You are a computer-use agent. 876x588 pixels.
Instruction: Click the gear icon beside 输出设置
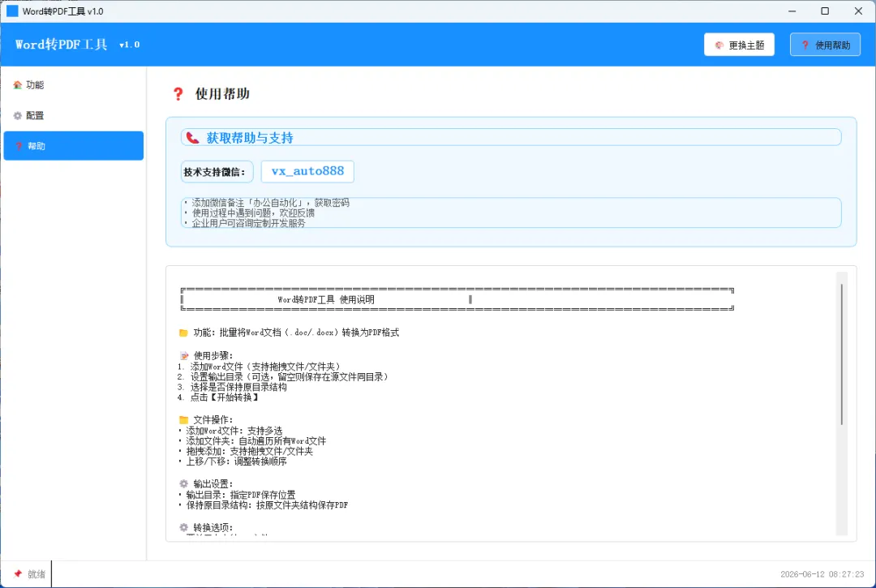click(x=183, y=483)
